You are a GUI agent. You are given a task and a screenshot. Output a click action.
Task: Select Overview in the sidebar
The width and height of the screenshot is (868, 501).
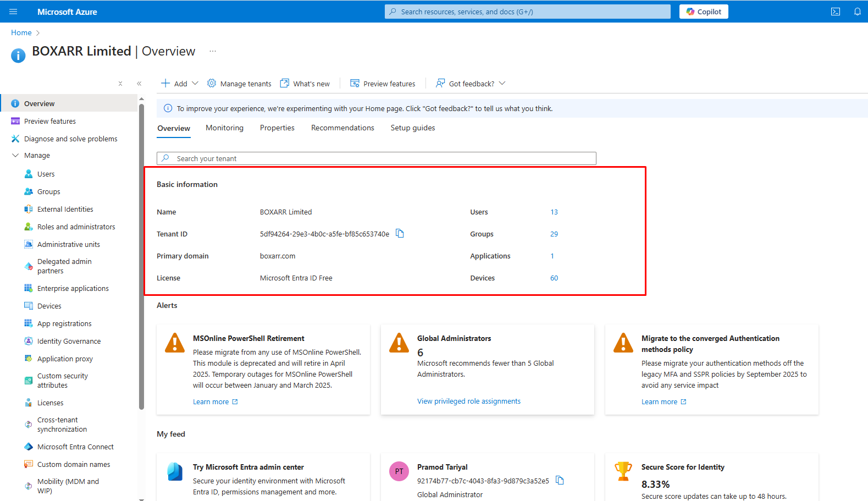(x=69, y=103)
